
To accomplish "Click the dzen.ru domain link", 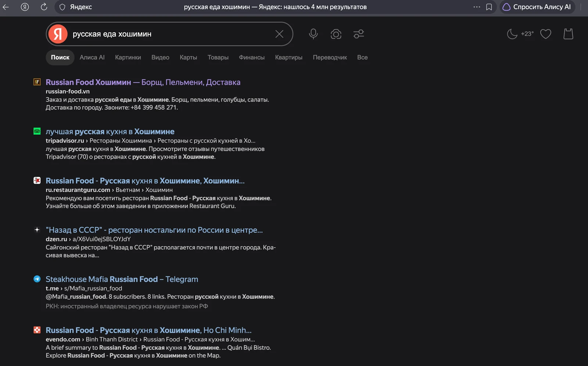I will coord(57,239).
